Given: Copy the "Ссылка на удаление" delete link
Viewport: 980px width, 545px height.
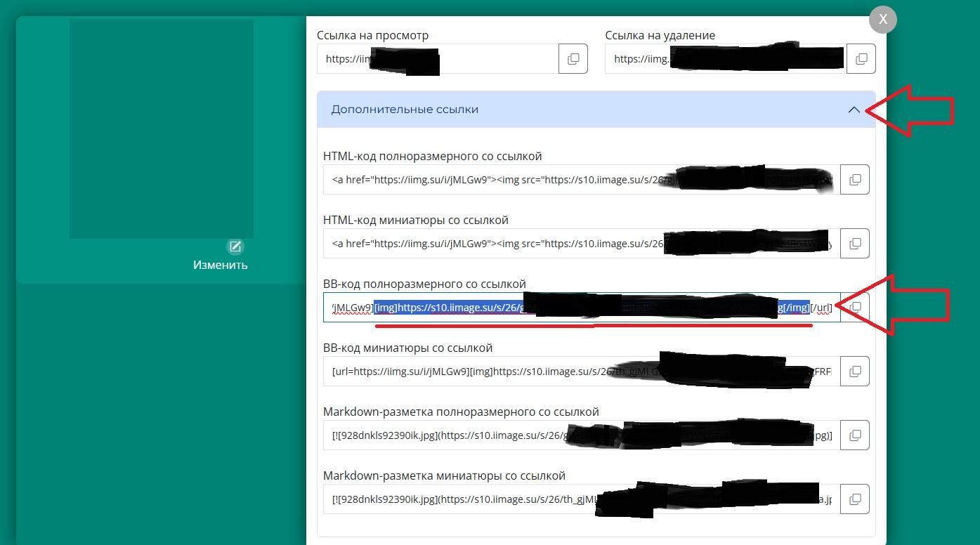Looking at the screenshot, I should [x=861, y=59].
